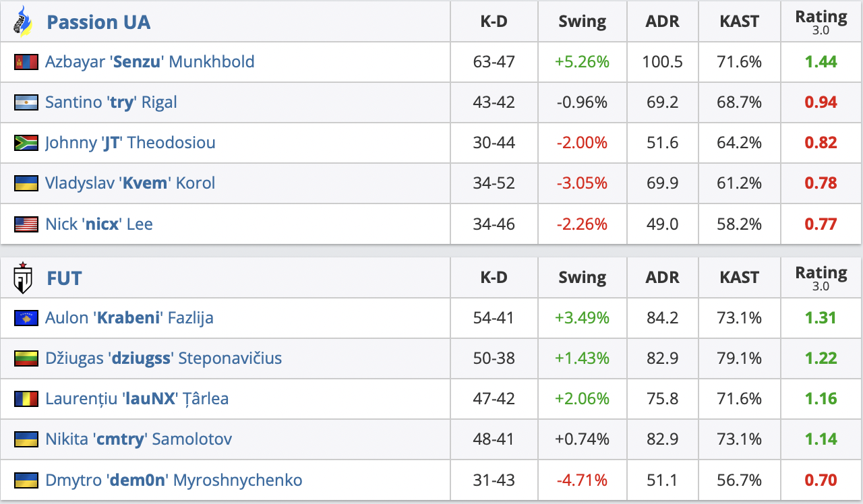863x504 pixels.
Task: Click the Passion UA team logo
Action: 24,22
